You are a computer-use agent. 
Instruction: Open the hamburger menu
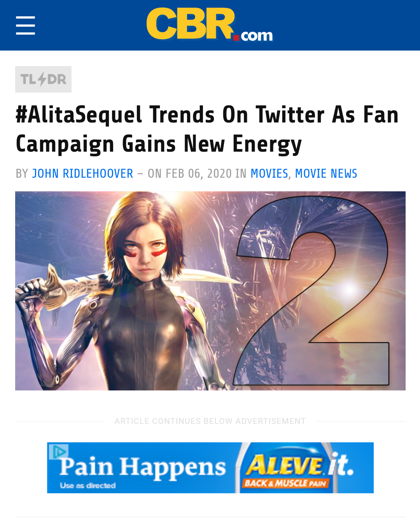(26, 26)
